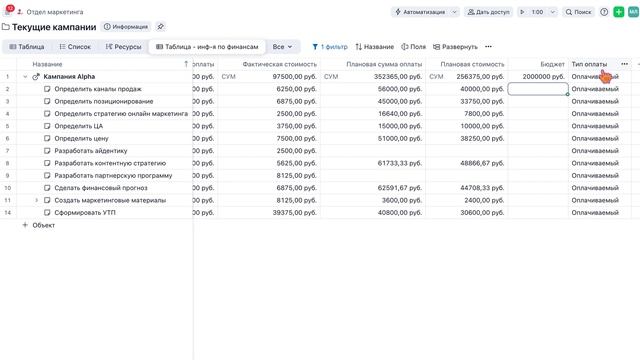
Task: Open СУМ aggregate selector under Плановая сумма оплаты
Action: (331, 76)
